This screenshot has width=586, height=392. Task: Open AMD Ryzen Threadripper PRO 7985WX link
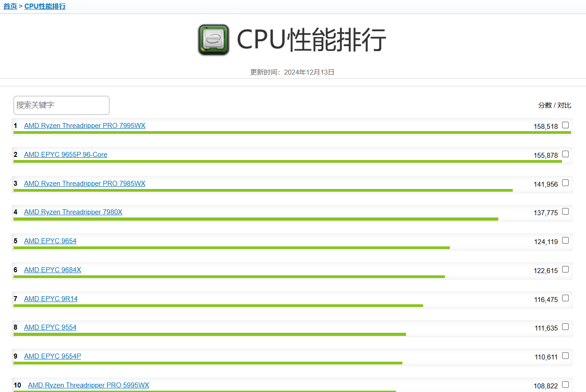pyautogui.click(x=85, y=184)
